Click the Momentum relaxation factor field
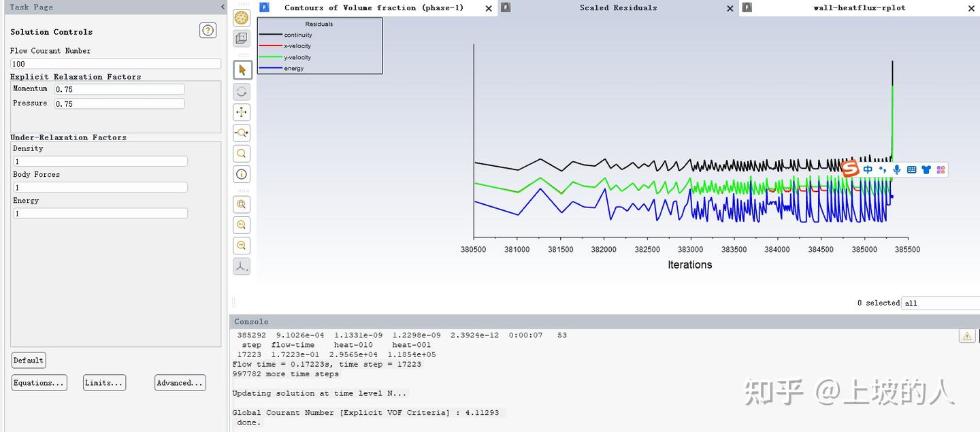This screenshot has height=432, width=980. click(x=119, y=89)
